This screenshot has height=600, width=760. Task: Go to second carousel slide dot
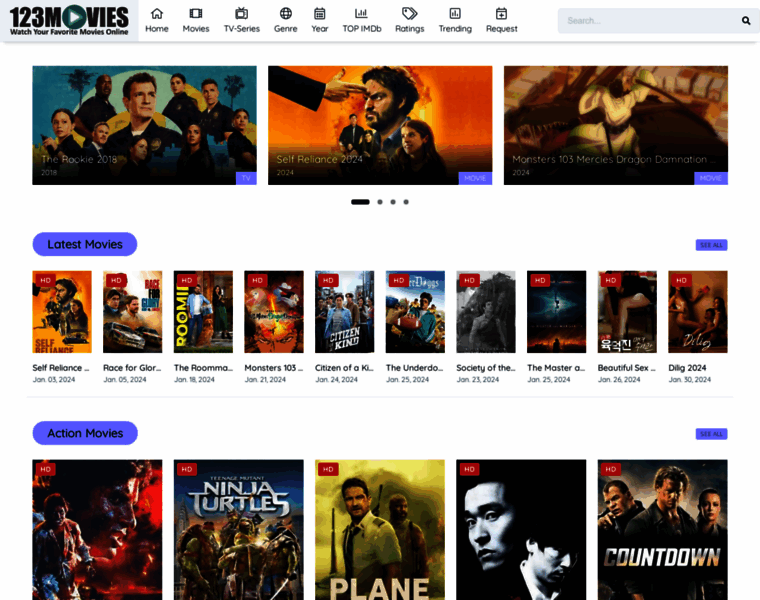380,202
